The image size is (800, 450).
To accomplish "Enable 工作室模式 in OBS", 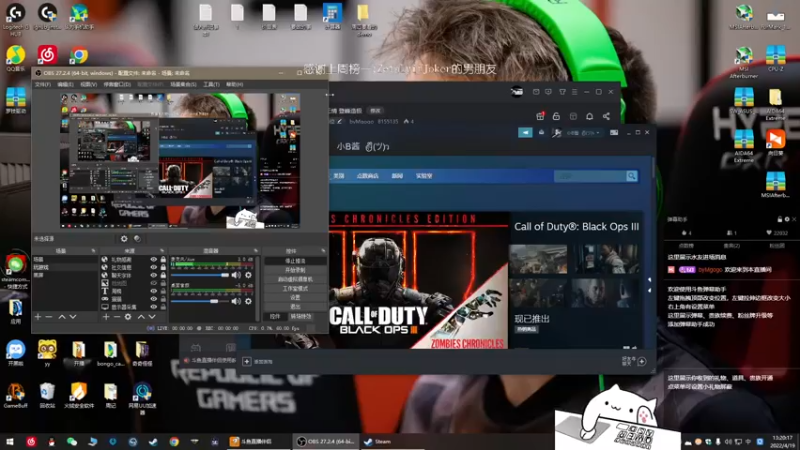I will tap(295, 288).
